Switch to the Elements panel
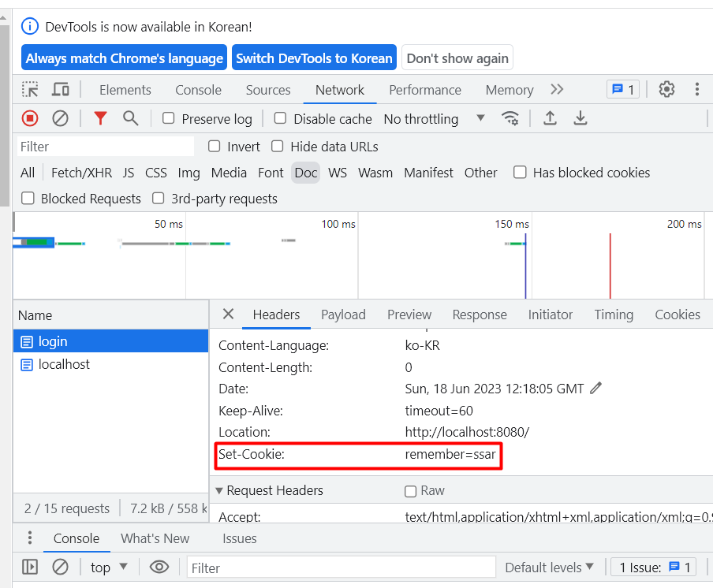The image size is (713, 588). [x=125, y=90]
